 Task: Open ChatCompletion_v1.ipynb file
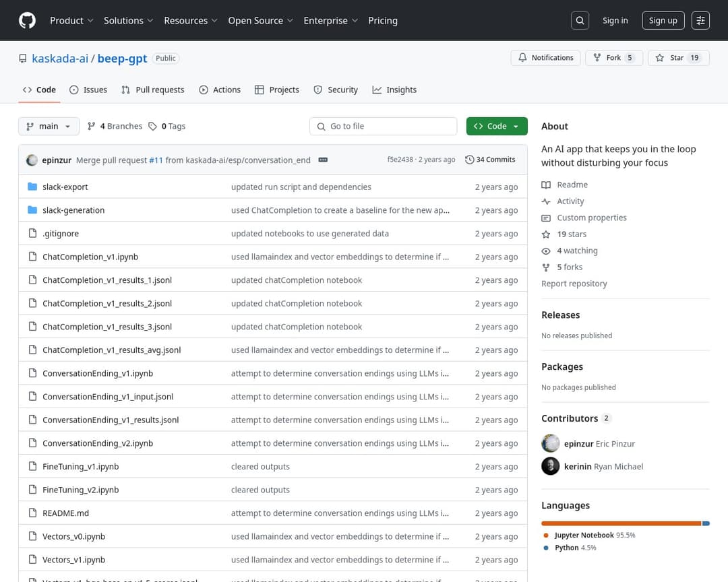[x=90, y=257]
